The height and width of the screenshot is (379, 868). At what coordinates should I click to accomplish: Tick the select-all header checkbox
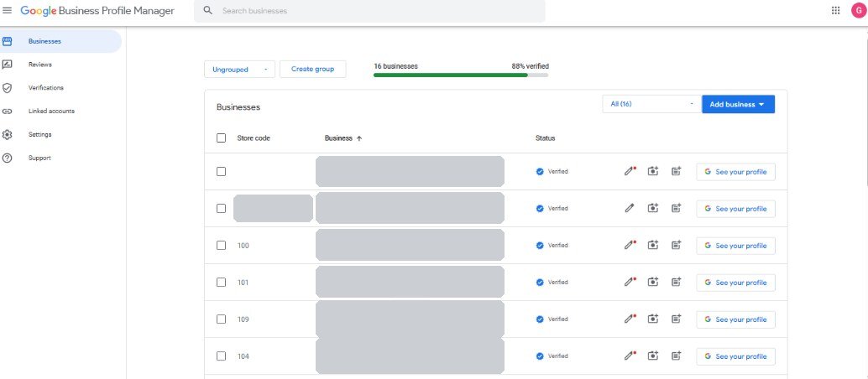tap(221, 138)
